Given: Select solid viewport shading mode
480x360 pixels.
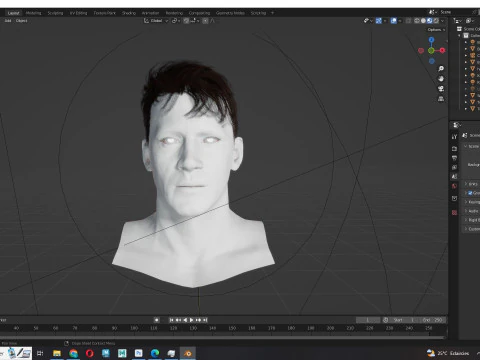Looking at the screenshot, I should point(423,21).
